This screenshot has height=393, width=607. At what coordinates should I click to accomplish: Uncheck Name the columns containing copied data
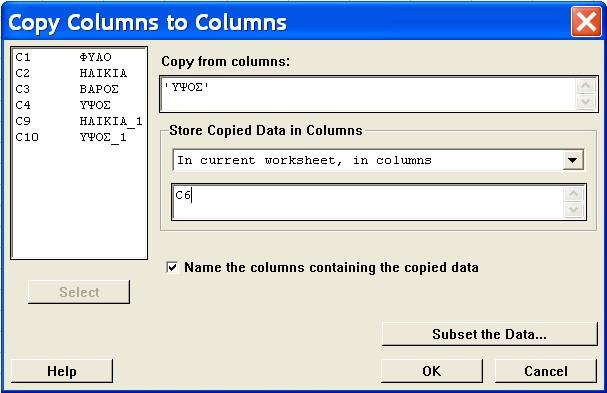[172, 267]
